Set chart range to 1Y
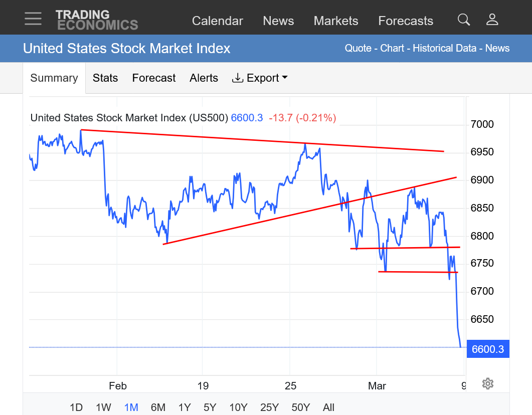532x415 pixels. [185, 407]
